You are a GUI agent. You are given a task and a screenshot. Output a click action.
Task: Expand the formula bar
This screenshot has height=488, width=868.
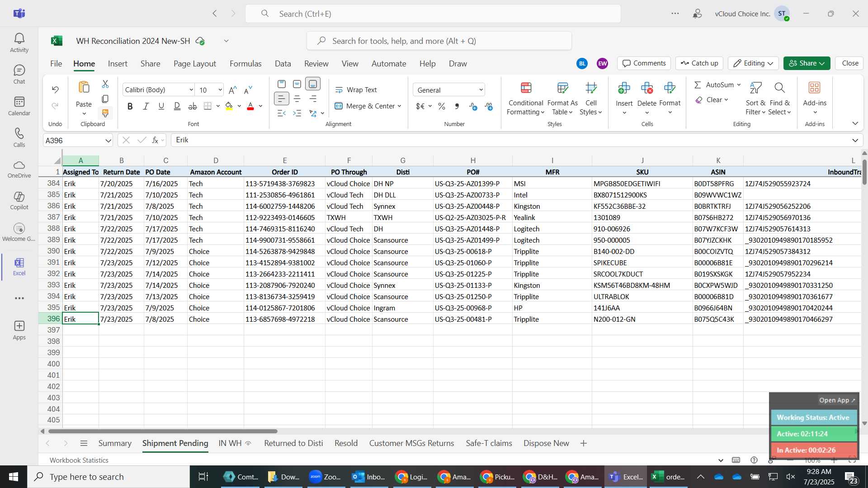[855, 141]
